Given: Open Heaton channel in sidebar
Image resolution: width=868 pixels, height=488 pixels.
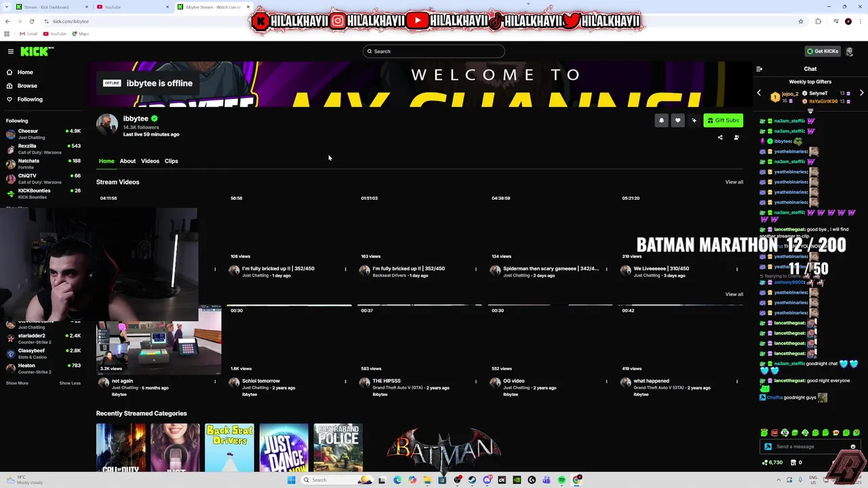Looking at the screenshot, I should coord(43,369).
